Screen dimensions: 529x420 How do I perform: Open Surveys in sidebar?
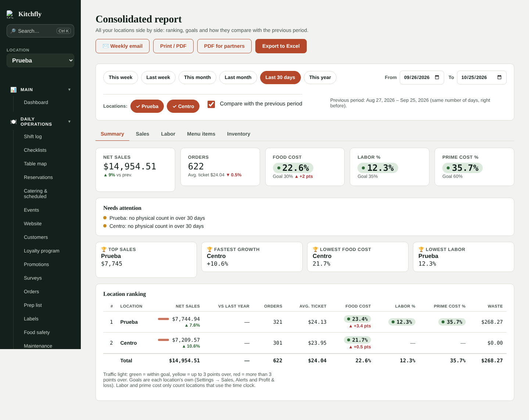[33, 278]
